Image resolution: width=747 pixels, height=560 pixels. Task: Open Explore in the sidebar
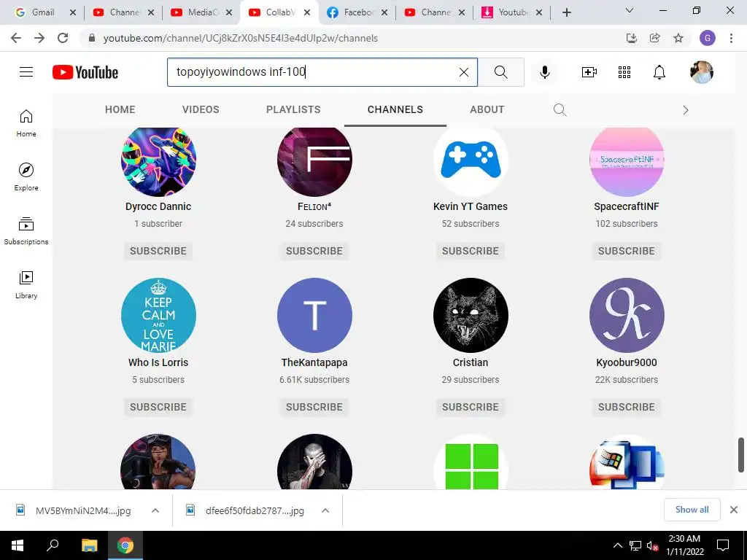26,177
